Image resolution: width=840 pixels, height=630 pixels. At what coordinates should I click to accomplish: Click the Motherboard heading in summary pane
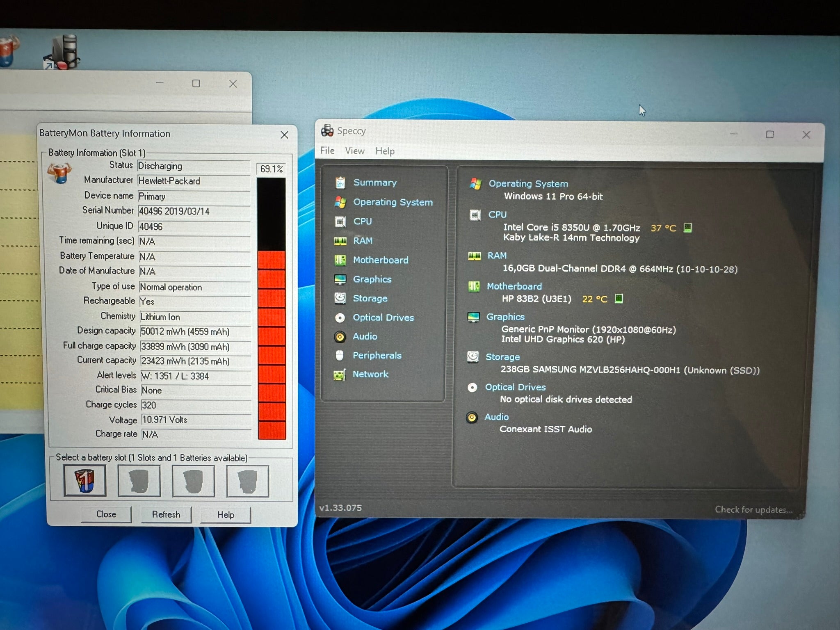click(x=514, y=286)
